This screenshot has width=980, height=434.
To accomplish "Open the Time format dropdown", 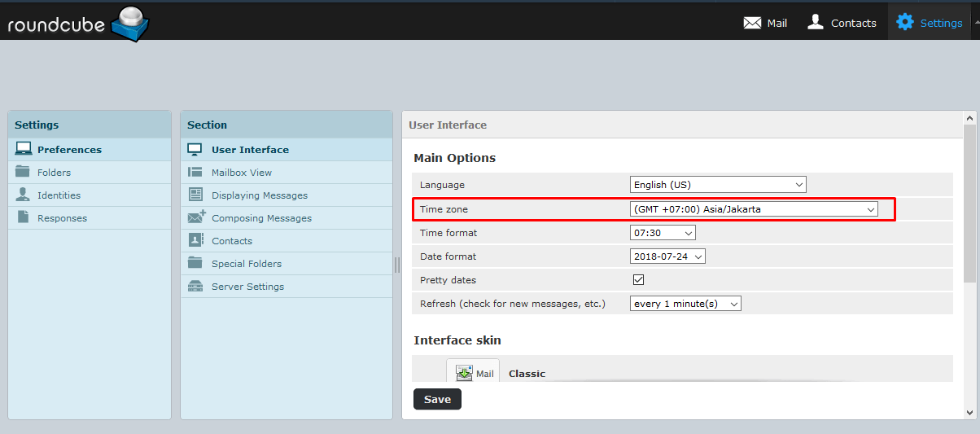I will pyautogui.click(x=663, y=233).
